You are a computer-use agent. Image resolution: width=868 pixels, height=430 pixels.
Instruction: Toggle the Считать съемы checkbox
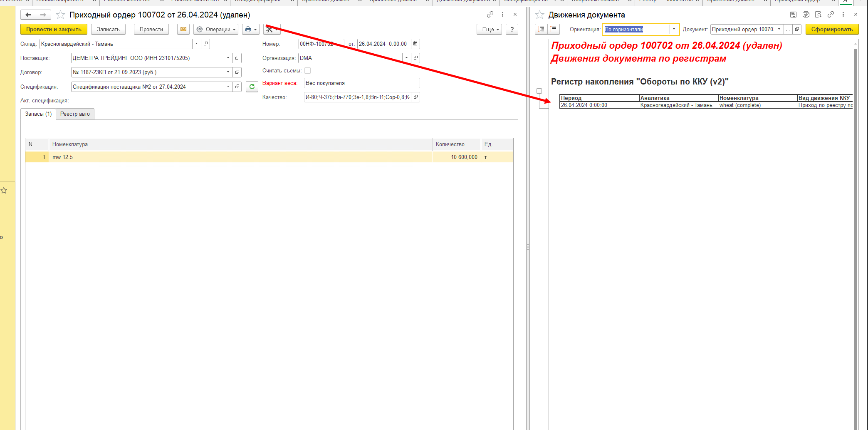pos(308,71)
